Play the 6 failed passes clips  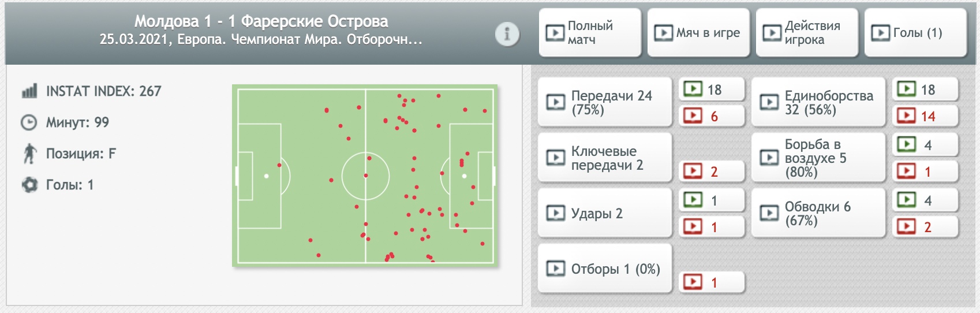click(x=711, y=116)
